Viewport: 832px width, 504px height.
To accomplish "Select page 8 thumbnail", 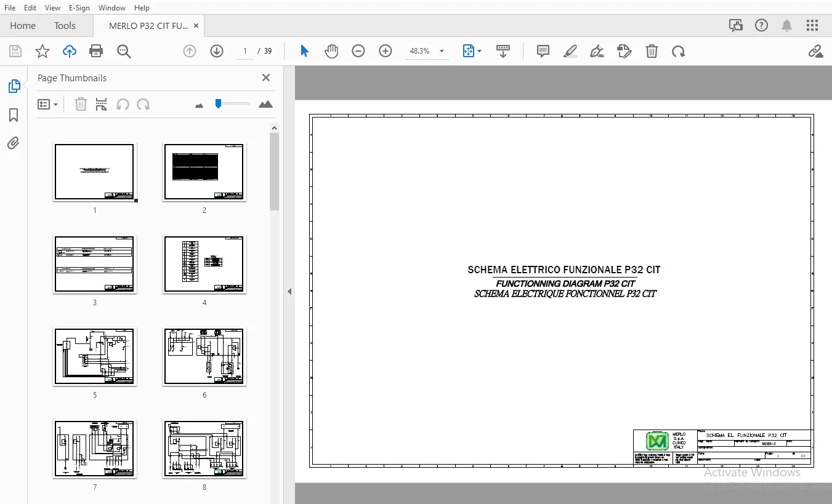I will (204, 449).
